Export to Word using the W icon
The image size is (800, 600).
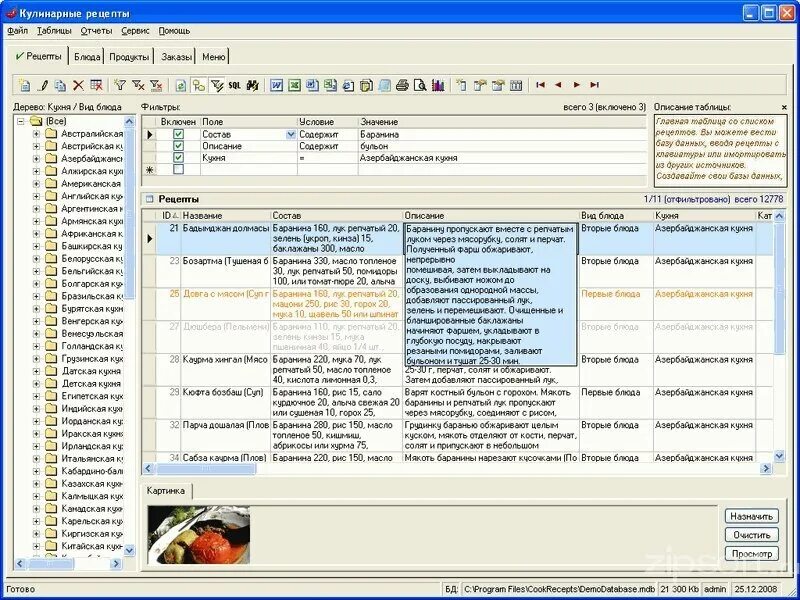277,85
